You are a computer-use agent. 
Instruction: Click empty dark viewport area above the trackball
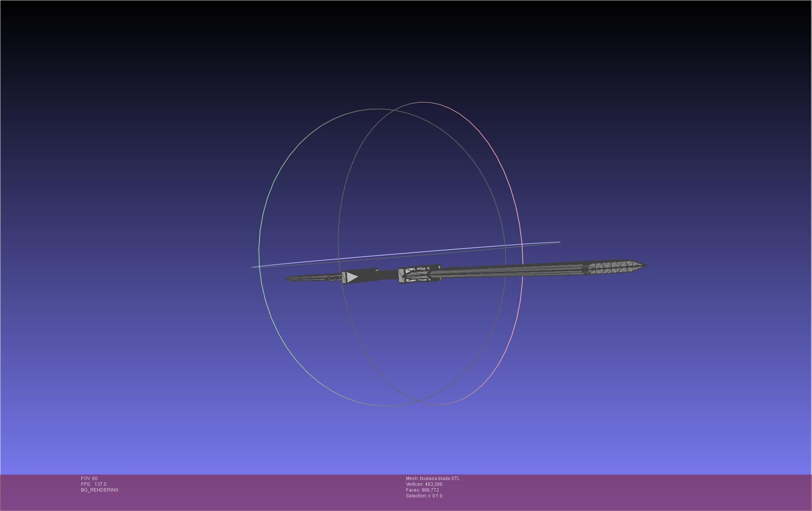click(x=387, y=50)
